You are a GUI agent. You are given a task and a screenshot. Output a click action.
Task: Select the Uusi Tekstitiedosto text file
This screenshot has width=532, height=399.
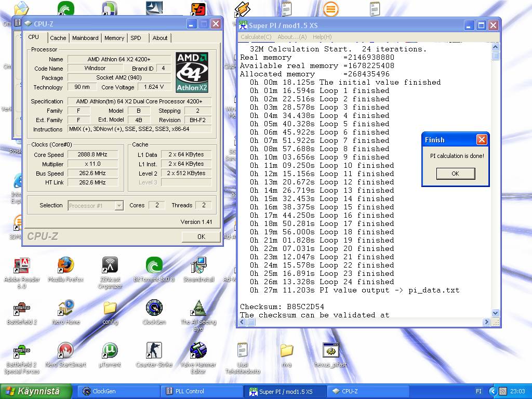tap(242, 351)
